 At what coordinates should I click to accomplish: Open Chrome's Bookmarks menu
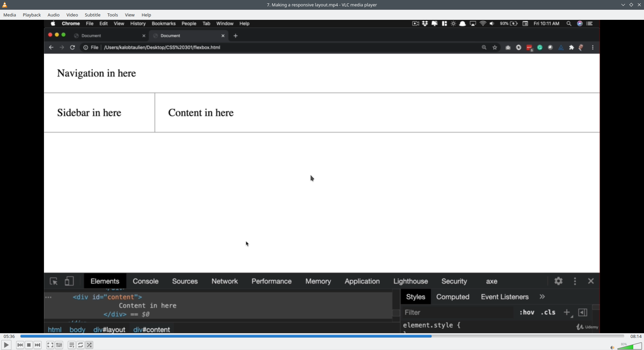pos(164,24)
